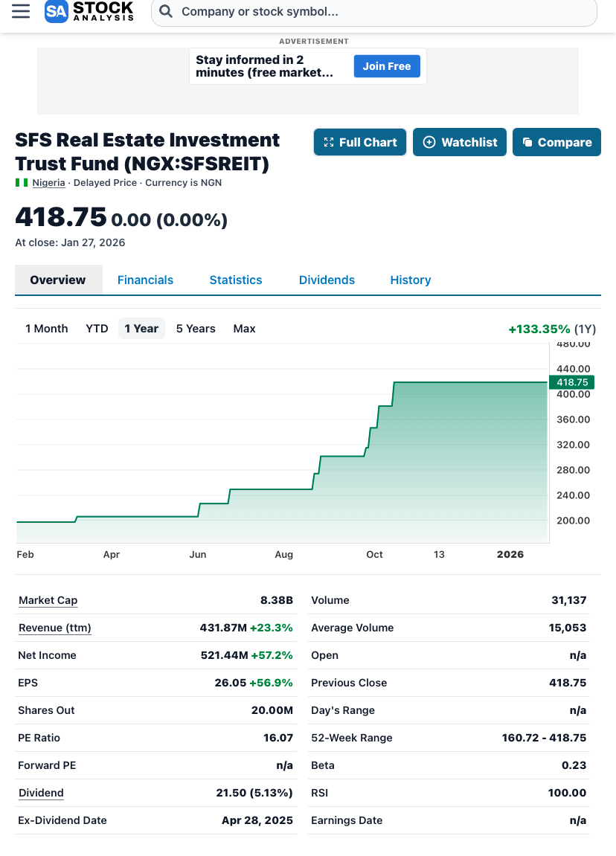This screenshot has width=616, height=856.
Task: Select the 5 Years chart range
Action: tap(196, 329)
